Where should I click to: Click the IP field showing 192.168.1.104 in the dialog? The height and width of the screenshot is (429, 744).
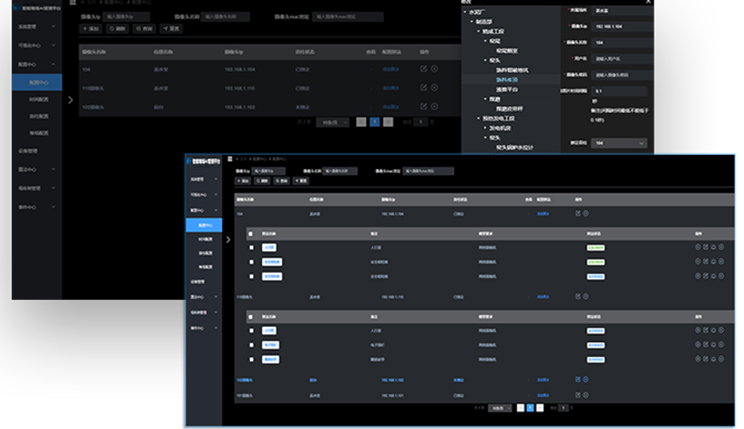tap(619, 25)
